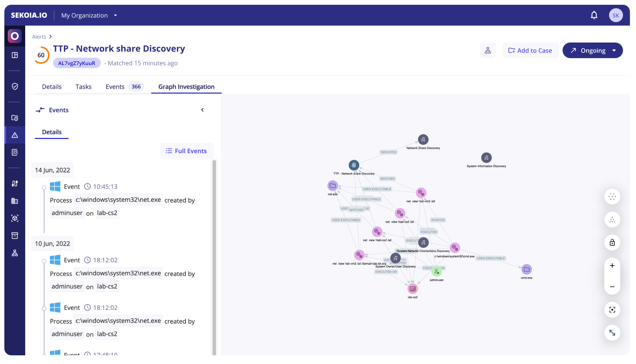Collapse the Events panel

202,110
